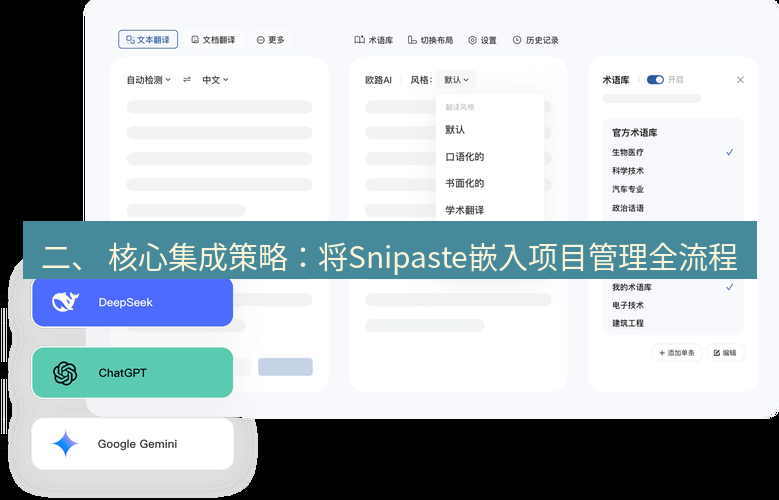This screenshot has width=779, height=500.
Task: Click the checkmark beside 我的术语库
Action: 729,287
